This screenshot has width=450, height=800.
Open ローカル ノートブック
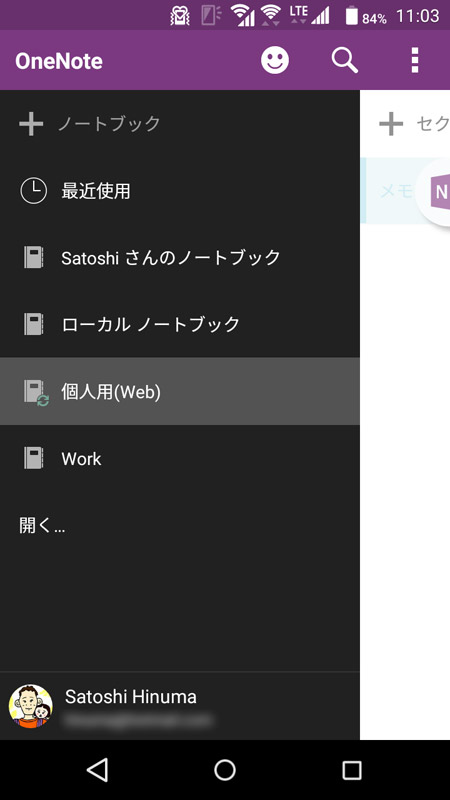(x=180, y=324)
